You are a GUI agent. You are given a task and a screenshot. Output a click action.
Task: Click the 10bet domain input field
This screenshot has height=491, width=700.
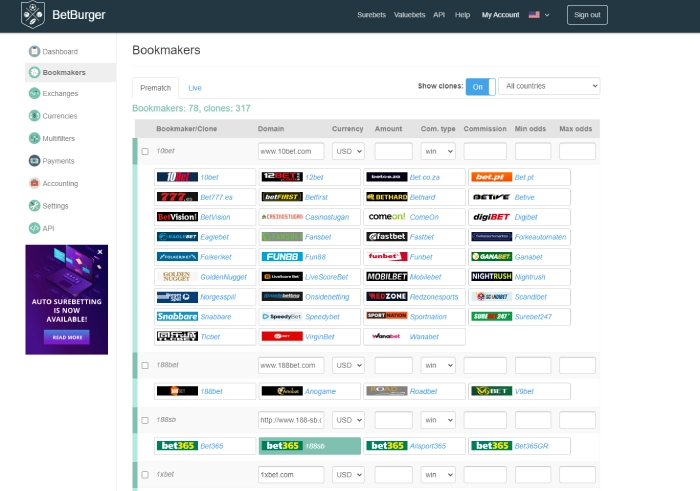click(x=291, y=151)
